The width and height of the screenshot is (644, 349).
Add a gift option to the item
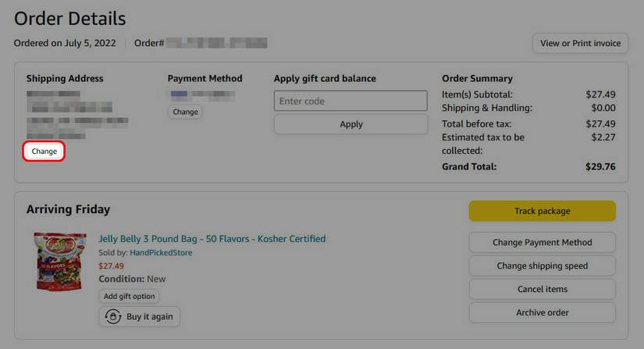[130, 297]
